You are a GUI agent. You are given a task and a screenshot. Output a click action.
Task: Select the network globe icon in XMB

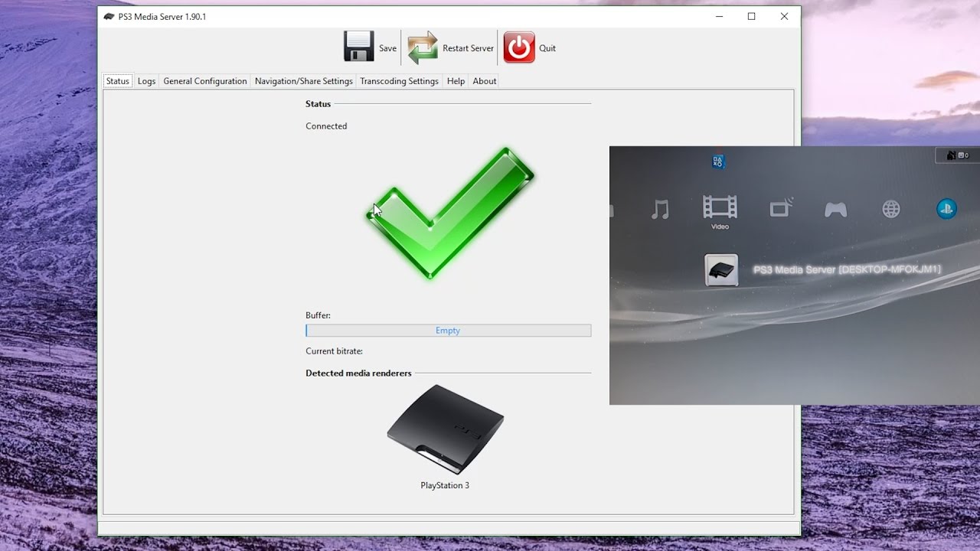(x=891, y=209)
